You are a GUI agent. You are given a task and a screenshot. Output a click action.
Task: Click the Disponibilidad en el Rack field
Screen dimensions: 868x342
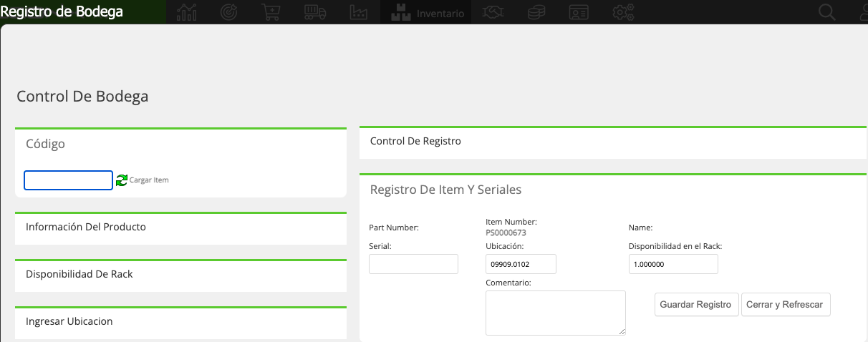[673, 264]
